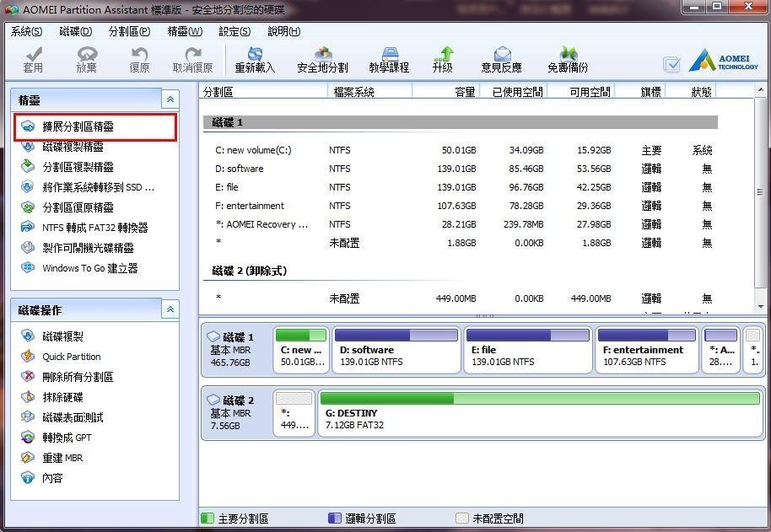Screen dimensions: 771x532
Task: Open the 精靈(W) menu
Action: (x=185, y=31)
